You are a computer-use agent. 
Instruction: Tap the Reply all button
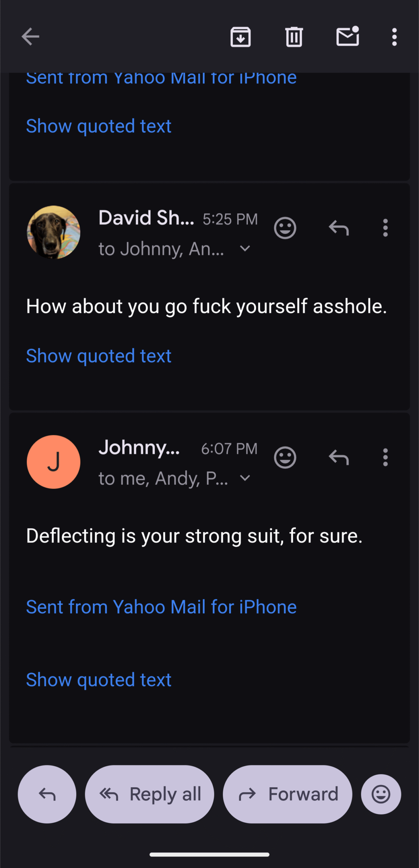149,794
